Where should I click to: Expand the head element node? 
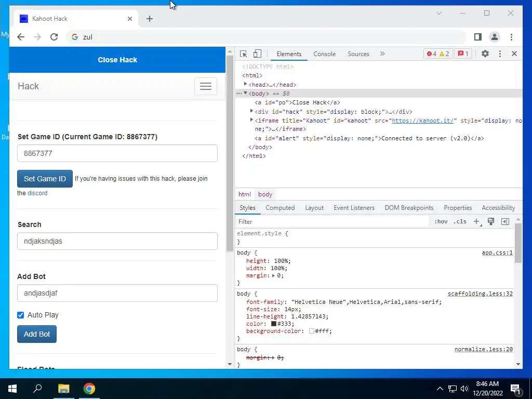point(245,84)
